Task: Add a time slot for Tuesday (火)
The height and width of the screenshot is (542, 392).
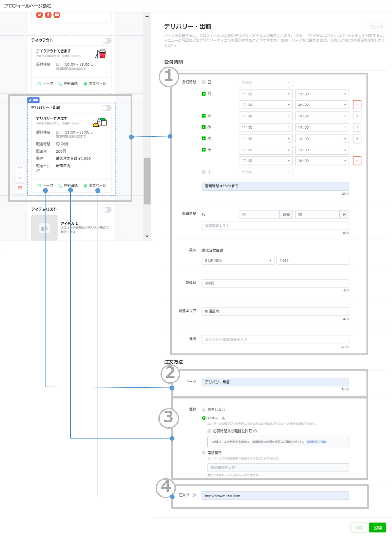Action: [x=357, y=116]
